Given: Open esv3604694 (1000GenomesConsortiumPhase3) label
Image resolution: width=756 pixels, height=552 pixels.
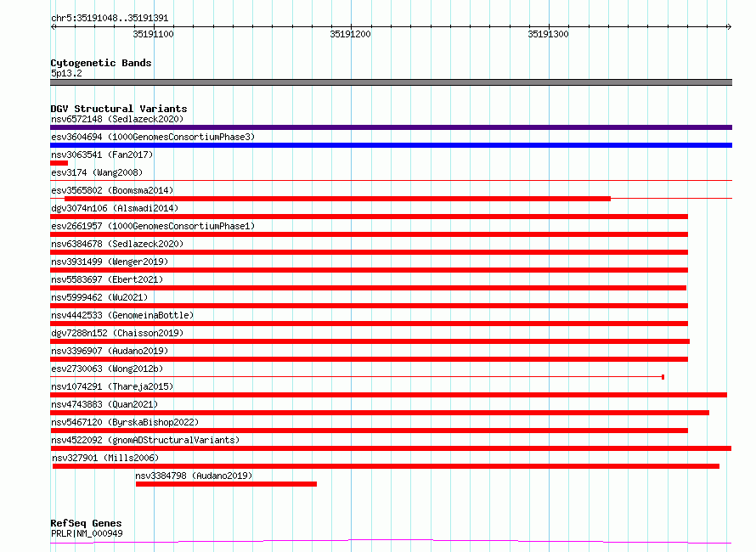Looking at the screenshot, I should pos(153,137).
